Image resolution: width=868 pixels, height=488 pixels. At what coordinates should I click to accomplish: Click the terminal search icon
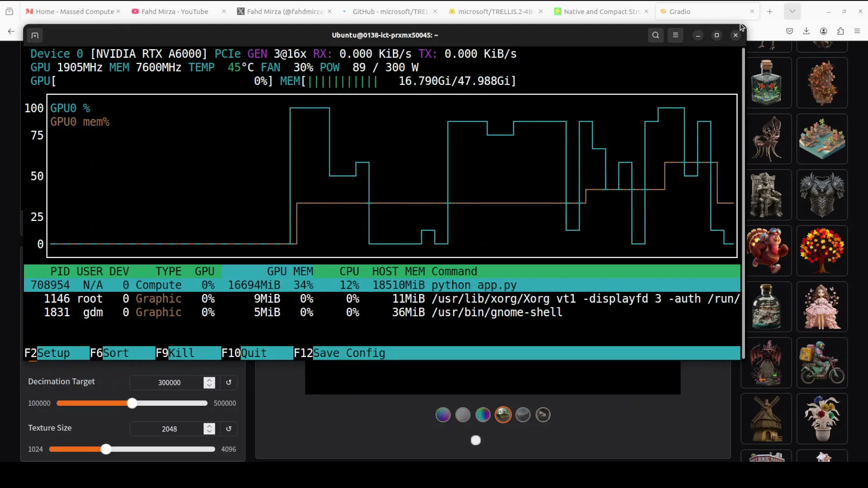(656, 35)
